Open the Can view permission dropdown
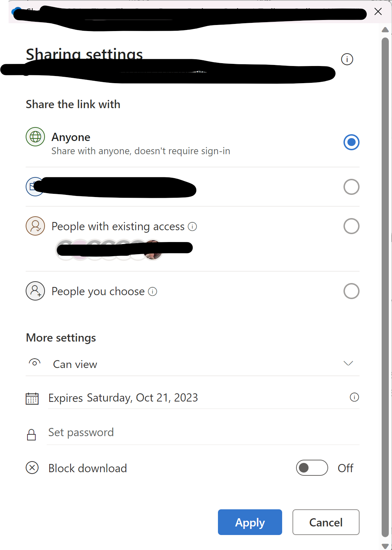392x550 pixels. tap(348, 364)
